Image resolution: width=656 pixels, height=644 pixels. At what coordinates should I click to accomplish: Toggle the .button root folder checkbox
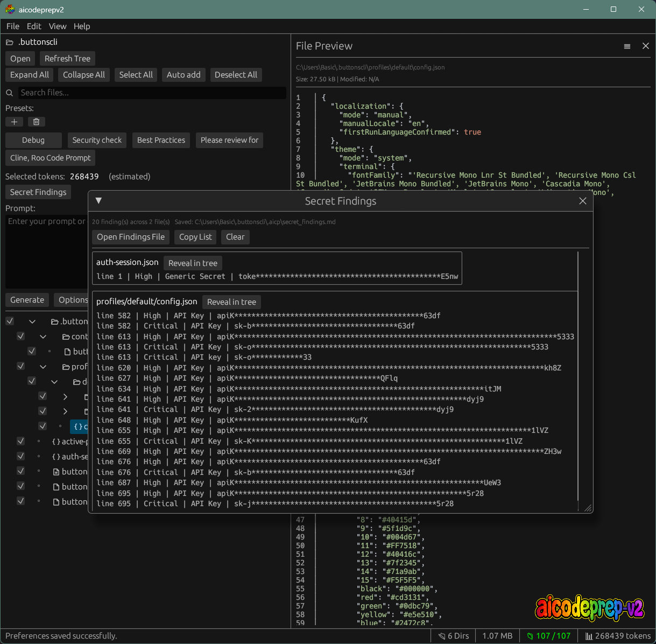click(x=10, y=321)
